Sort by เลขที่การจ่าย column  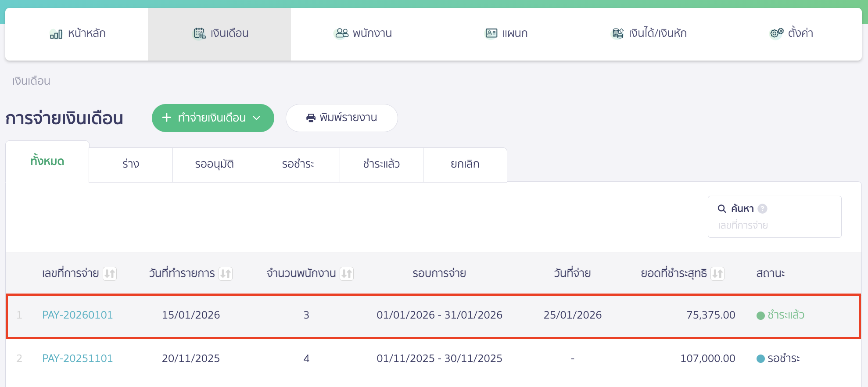point(110,274)
